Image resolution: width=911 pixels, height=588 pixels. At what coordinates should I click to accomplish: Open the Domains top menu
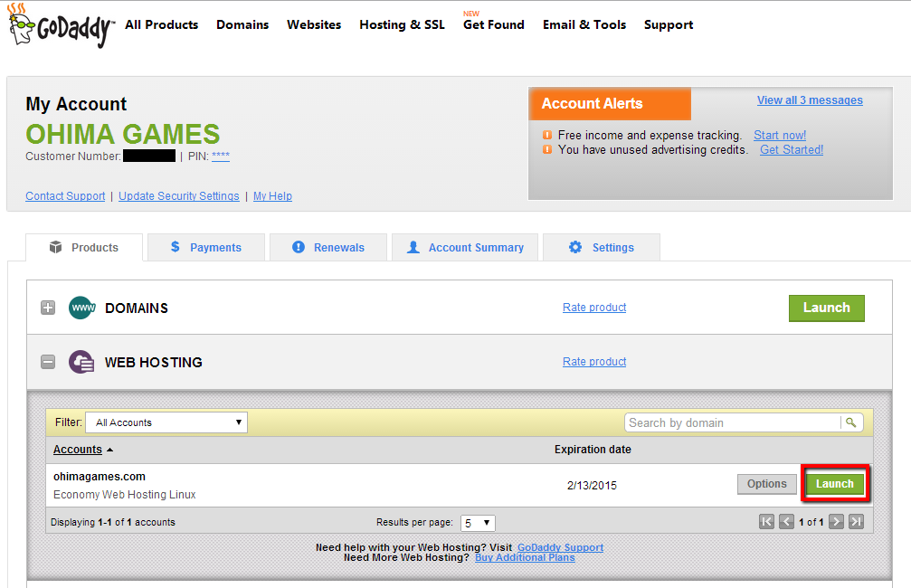click(x=242, y=25)
